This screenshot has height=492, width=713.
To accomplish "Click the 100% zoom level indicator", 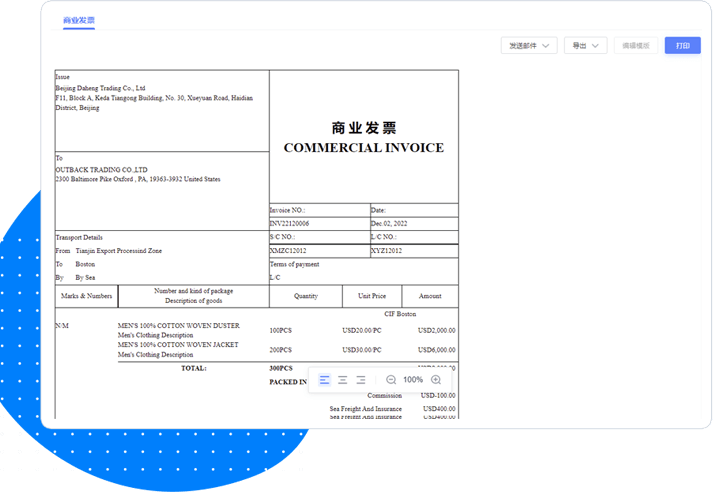I will [413, 380].
